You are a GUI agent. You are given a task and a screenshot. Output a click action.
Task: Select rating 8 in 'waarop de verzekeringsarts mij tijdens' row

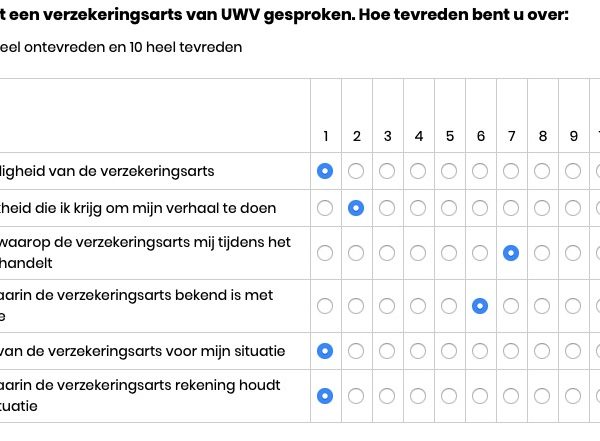click(542, 253)
